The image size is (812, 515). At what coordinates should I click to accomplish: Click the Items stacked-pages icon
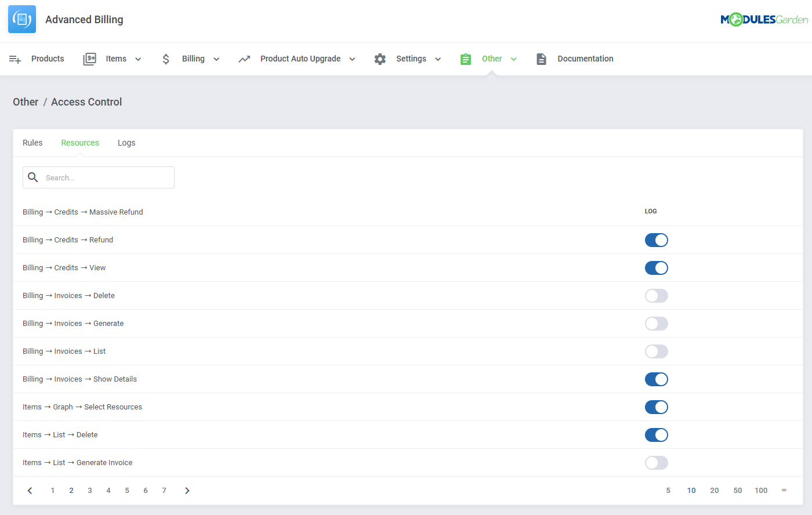89,59
